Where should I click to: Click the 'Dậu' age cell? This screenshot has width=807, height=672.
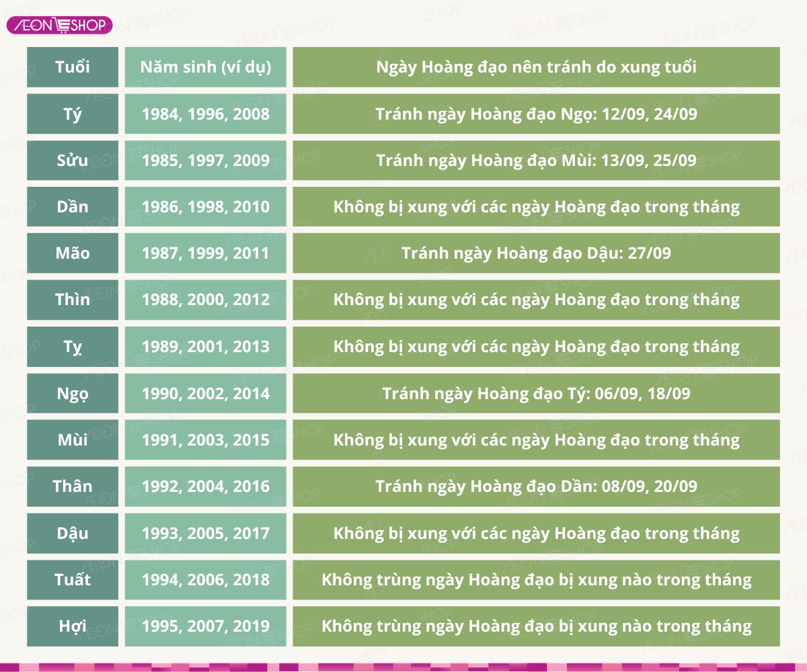73,534
